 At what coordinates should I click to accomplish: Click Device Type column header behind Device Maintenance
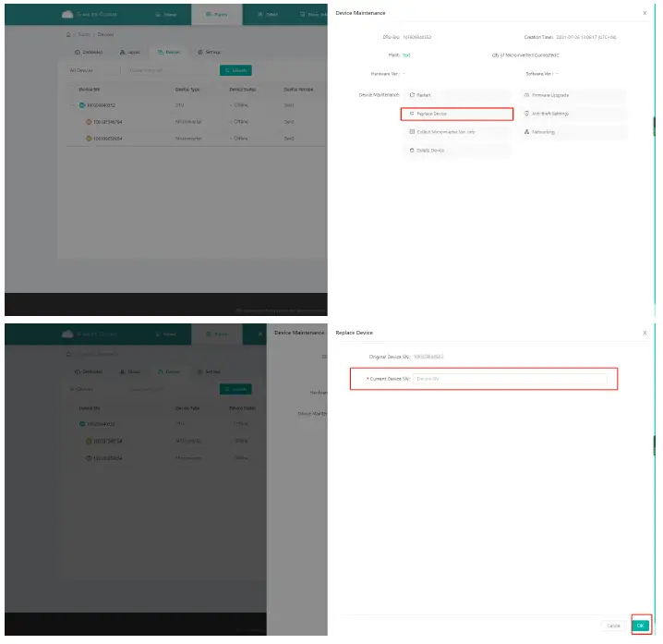[187, 90]
